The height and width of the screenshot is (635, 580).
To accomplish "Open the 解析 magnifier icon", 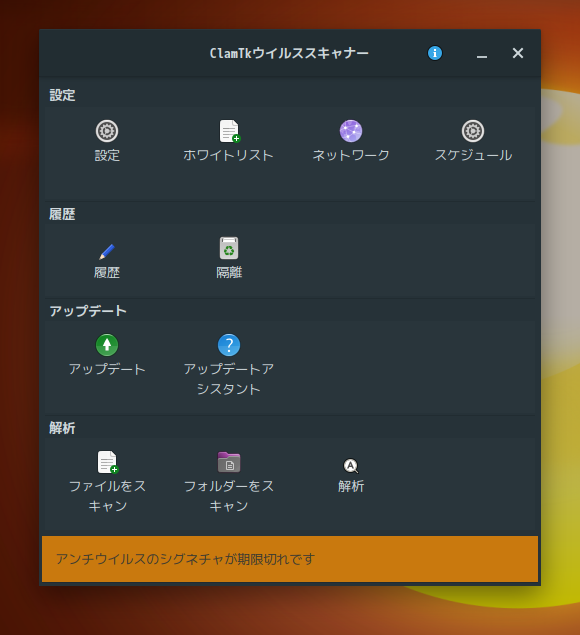I will pyautogui.click(x=351, y=466).
